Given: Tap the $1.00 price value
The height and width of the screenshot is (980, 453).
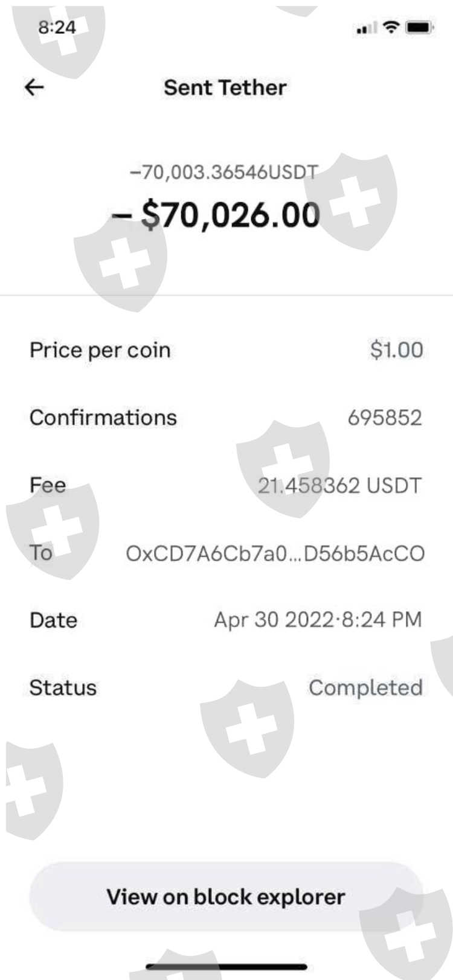Looking at the screenshot, I should click(x=396, y=350).
